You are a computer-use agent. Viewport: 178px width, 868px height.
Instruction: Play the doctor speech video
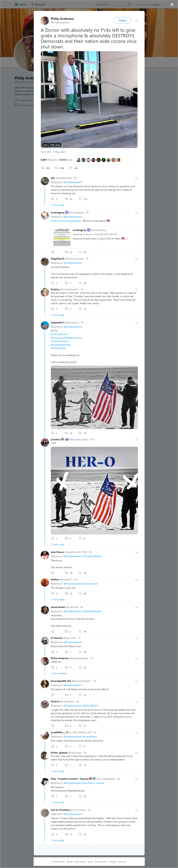coord(89,99)
